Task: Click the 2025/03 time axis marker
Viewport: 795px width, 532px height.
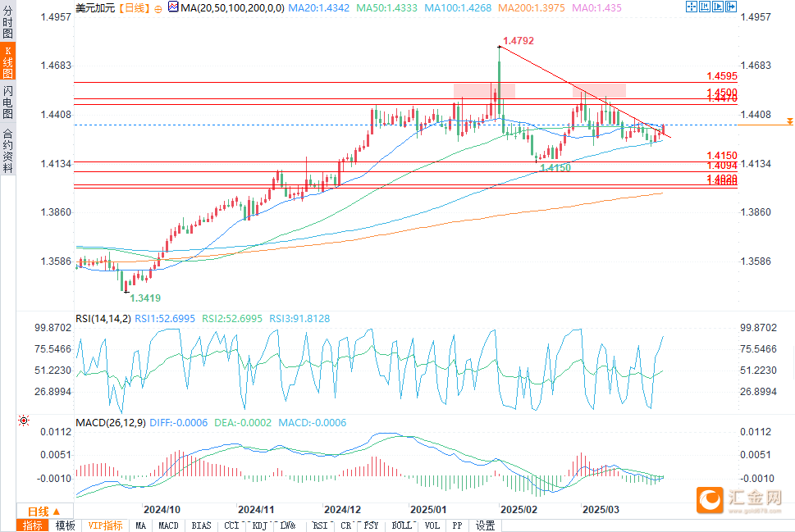Action: coord(601,510)
